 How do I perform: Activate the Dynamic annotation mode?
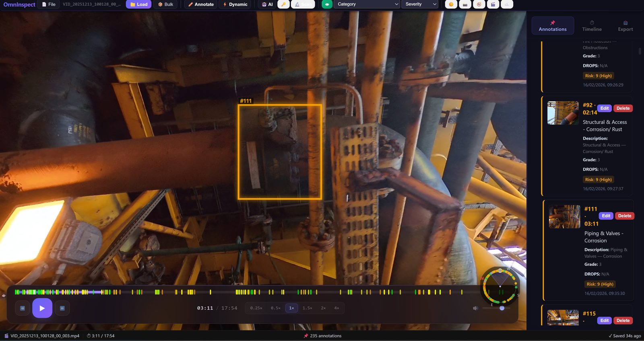tap(235, 4)
